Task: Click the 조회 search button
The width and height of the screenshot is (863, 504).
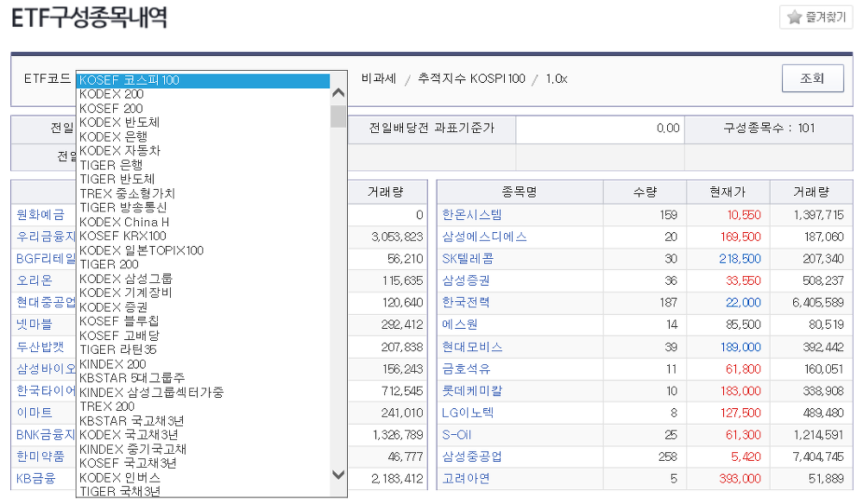Action: point(812,79)
